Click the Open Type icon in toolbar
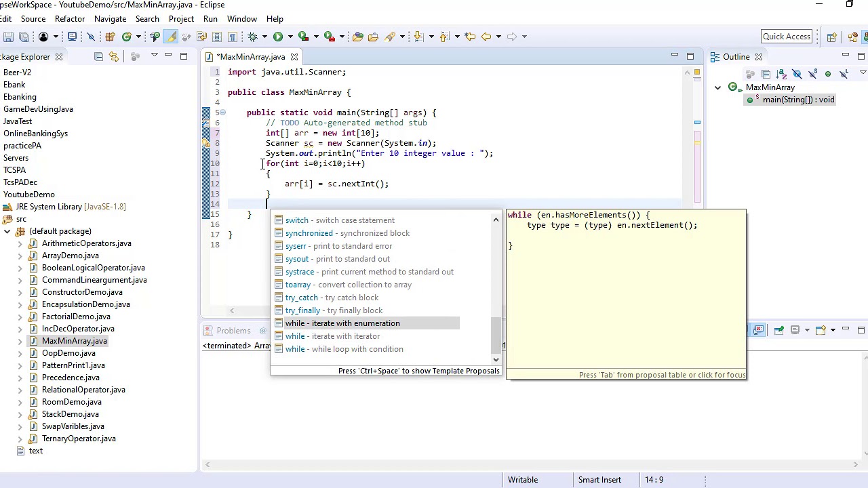 pyautogui.click(x=357, y=37)
